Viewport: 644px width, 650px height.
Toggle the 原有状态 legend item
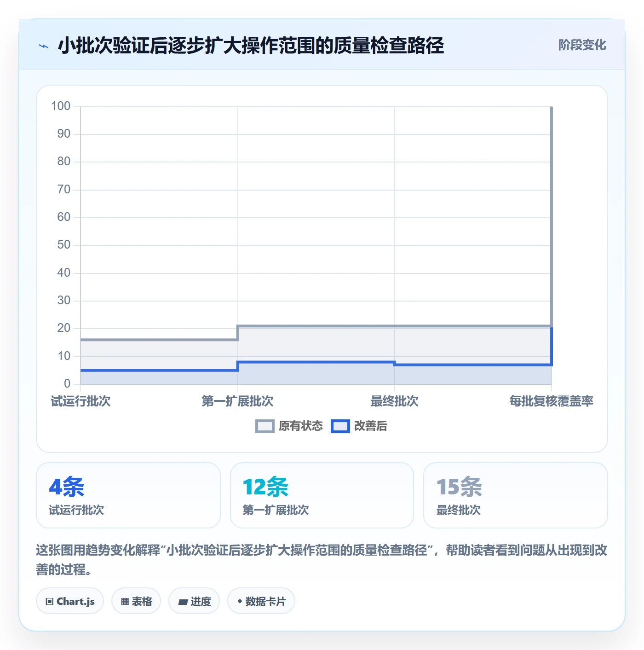point(289,426)
